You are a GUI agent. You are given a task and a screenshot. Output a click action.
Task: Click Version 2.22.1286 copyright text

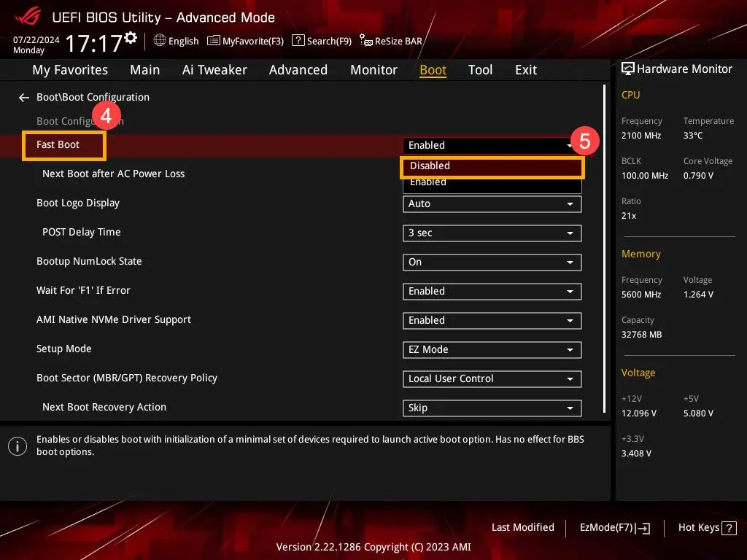click(373, 547)
